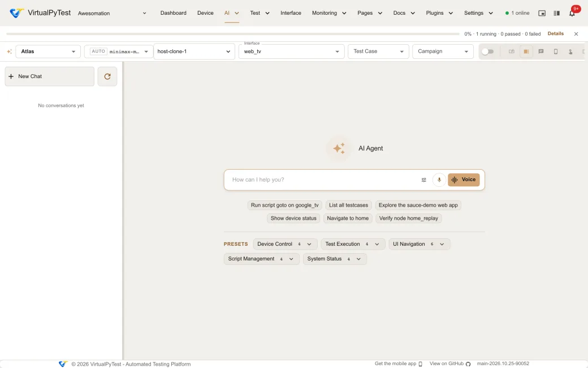This screenshot has width=588, height=368.
Task: Open the Awesomation workspace dropdown
Action: pos(112,13)
